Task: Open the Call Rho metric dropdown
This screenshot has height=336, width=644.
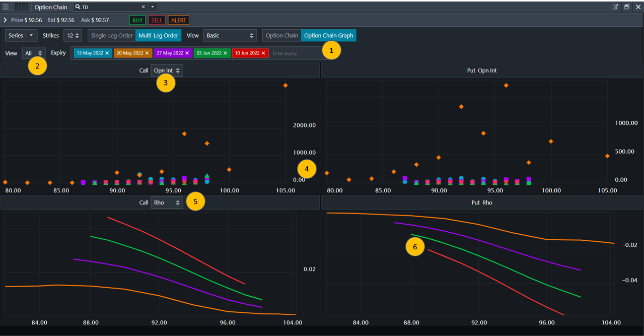Action: coord(167,203)
